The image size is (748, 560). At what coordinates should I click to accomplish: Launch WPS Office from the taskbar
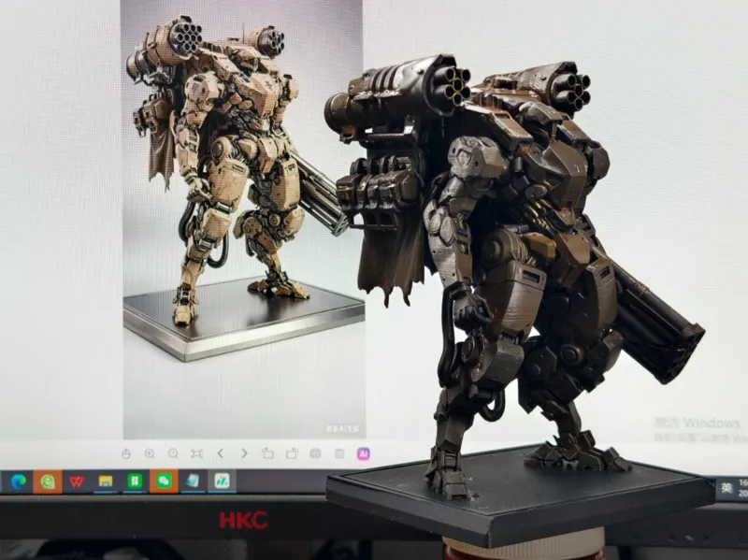tap(77, 481)
